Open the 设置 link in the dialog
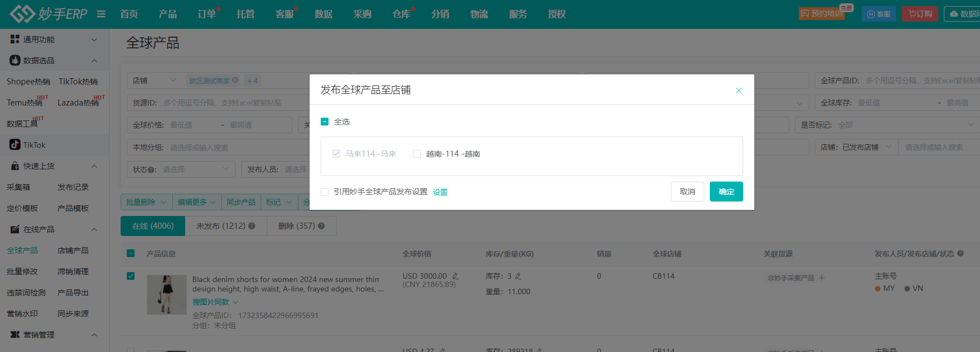980x352 pixels. [440, 192]
